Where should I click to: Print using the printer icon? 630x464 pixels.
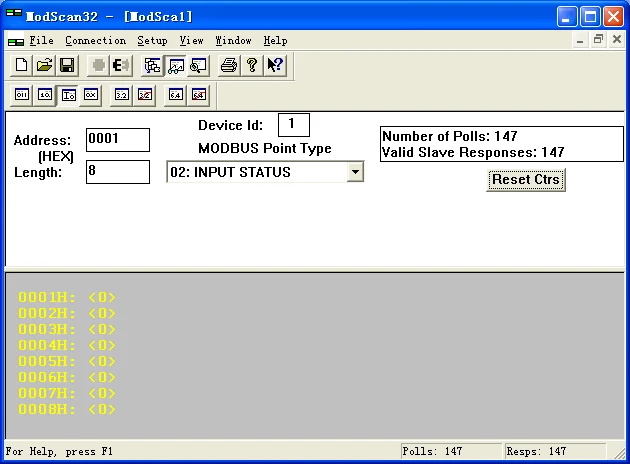(229, 65)
